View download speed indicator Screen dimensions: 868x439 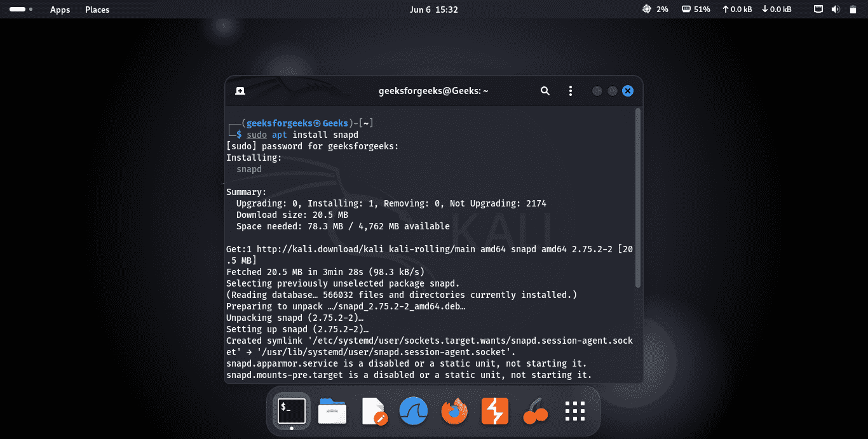click(x=776, y=10)
